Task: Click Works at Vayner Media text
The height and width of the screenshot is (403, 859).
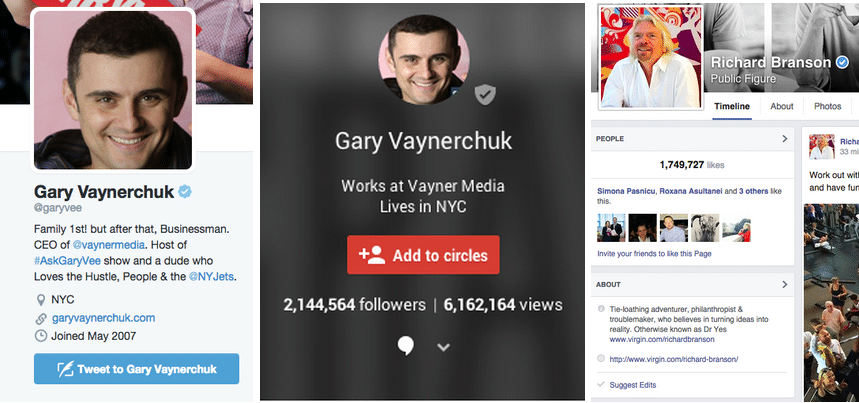Action: click(423, 186)
